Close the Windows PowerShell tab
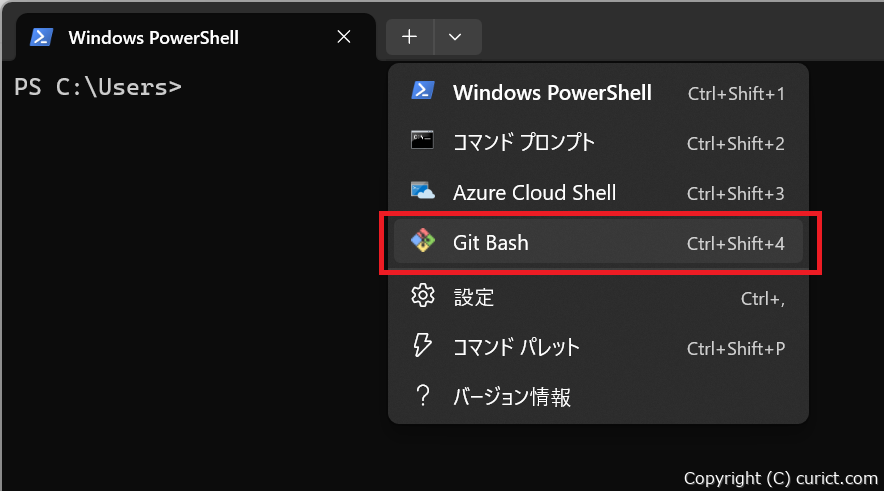Image resolution: width=884 pixels, height=491 pixels. point(344,38)
